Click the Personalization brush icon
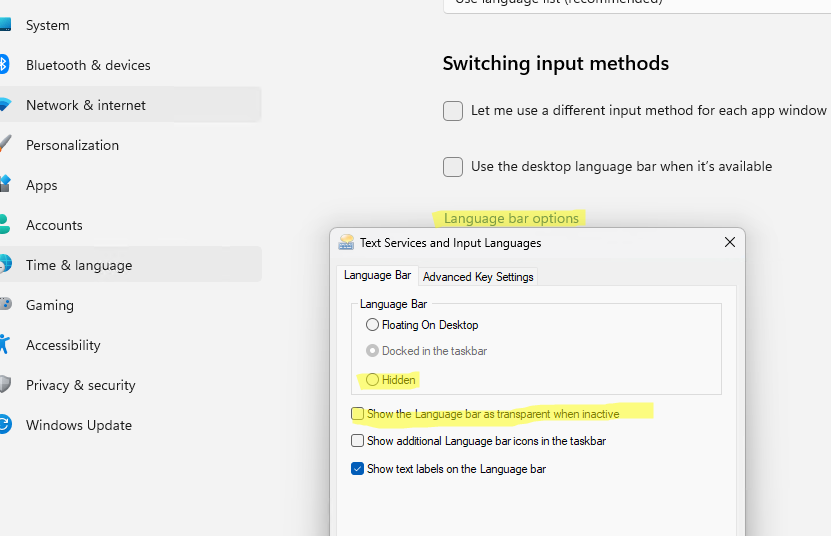Image resolution: width=831 pixels, height=536 pixels. tap(5, 144)
